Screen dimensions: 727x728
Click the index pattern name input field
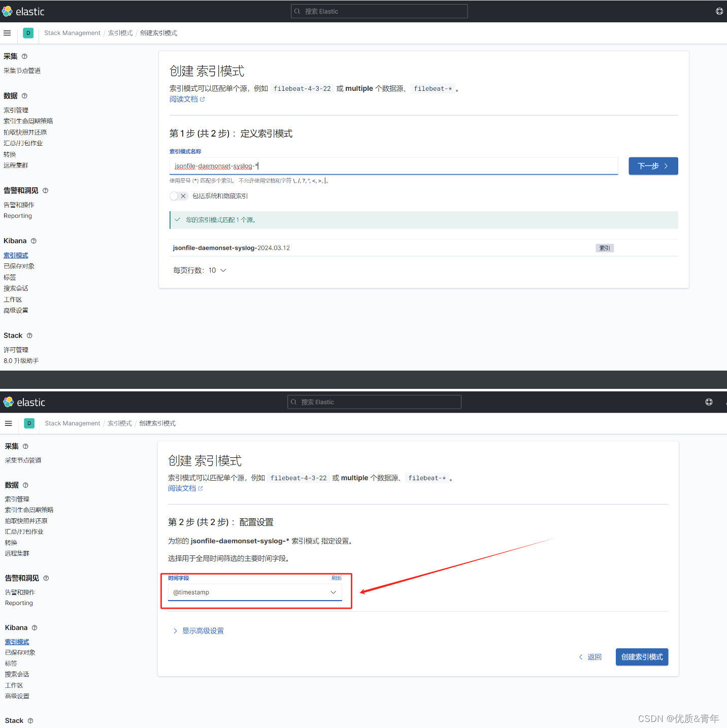click(x=394, y=166)
